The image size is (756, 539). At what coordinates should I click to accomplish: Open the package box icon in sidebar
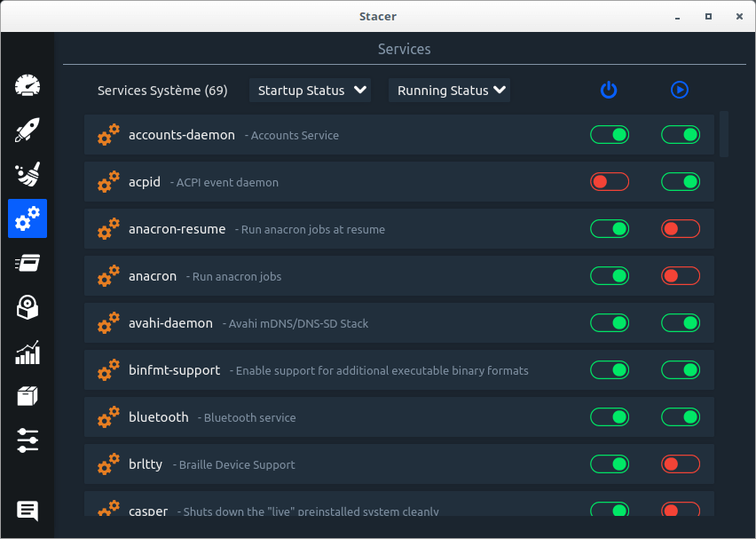click(x=28, y=396)
